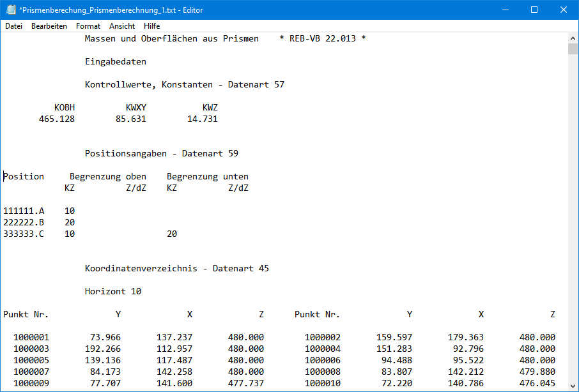Click the KOBH value 465.128
Viewport: 579px width, 392px height.
click(56, 119)
